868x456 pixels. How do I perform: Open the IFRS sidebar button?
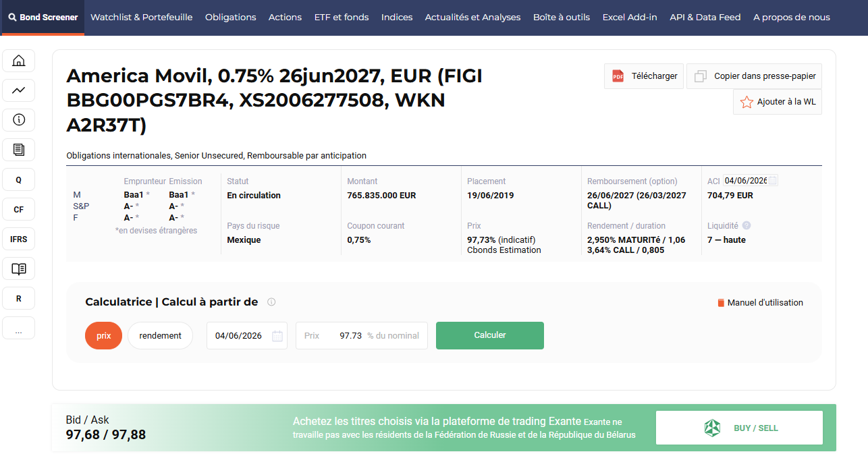tap(19, 239)
